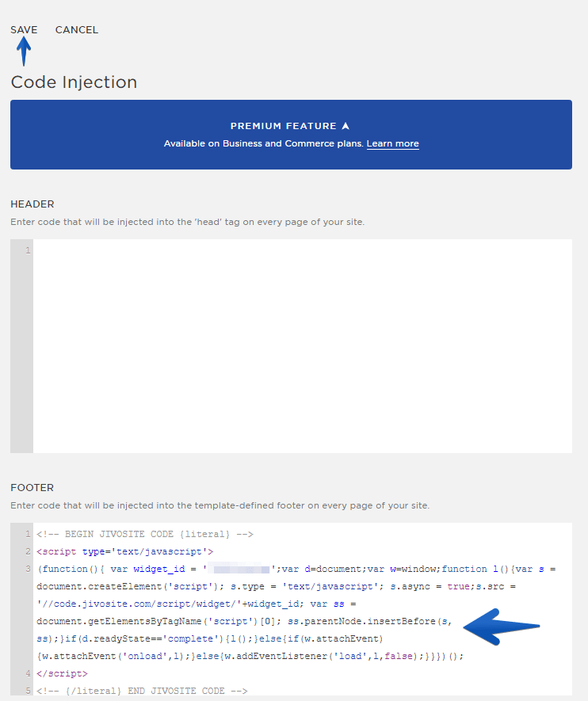Click the footer template-defined description text
Image resolution: width=588 pixels, height=701 pixels.
[220, 505]
